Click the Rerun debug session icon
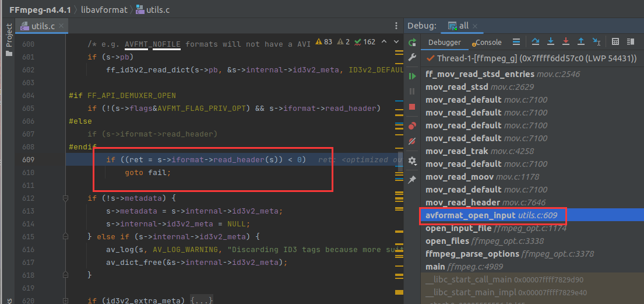Image resolution: width=644 pixels, height=304 pixels. [x=413, y=42]
